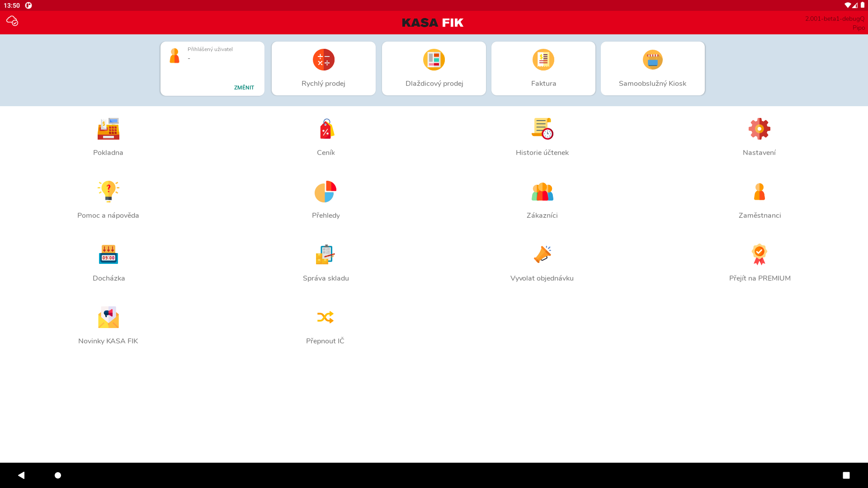The image size is (868, 488).
Task: Open the Přehledy pie chart icon
Action: pyautogui.click(x=325, y=192)
